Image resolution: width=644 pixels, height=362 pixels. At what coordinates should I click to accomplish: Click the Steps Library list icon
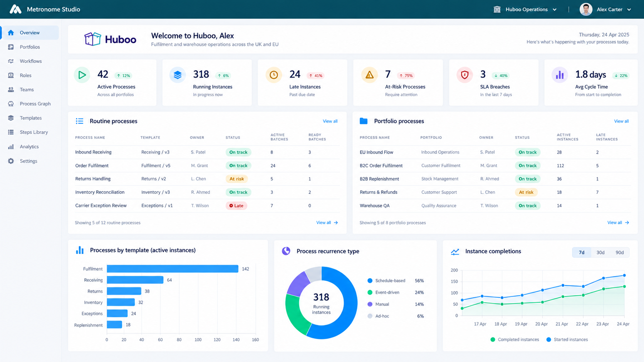11,132
